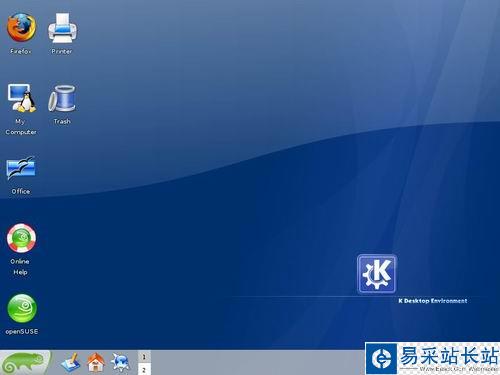The width and height of the screenshot is (500, 375).
Task: Open the Firefox desktop icon
Action: point(21,27)
